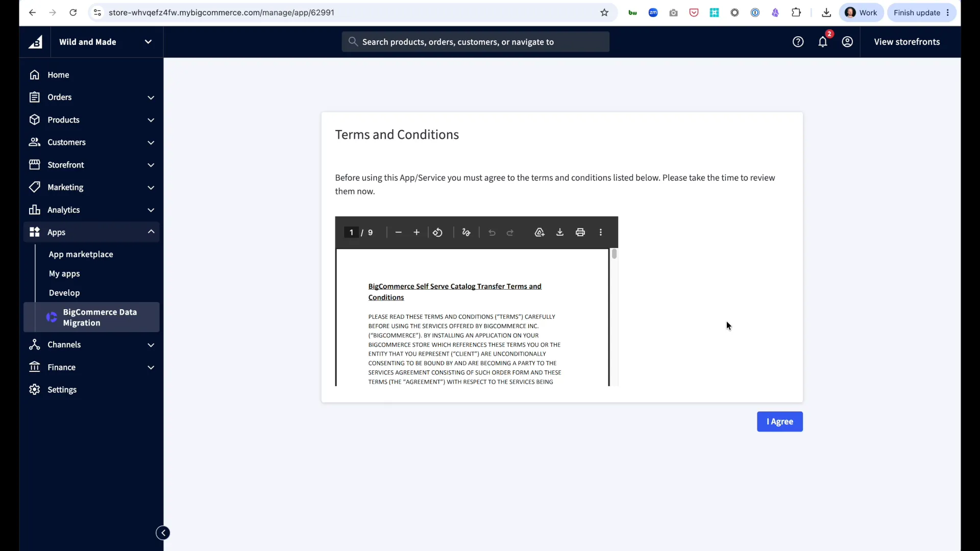Download the terms PDF
The height and width of the screenshot is (551, 980).
(x=560, y=233)
